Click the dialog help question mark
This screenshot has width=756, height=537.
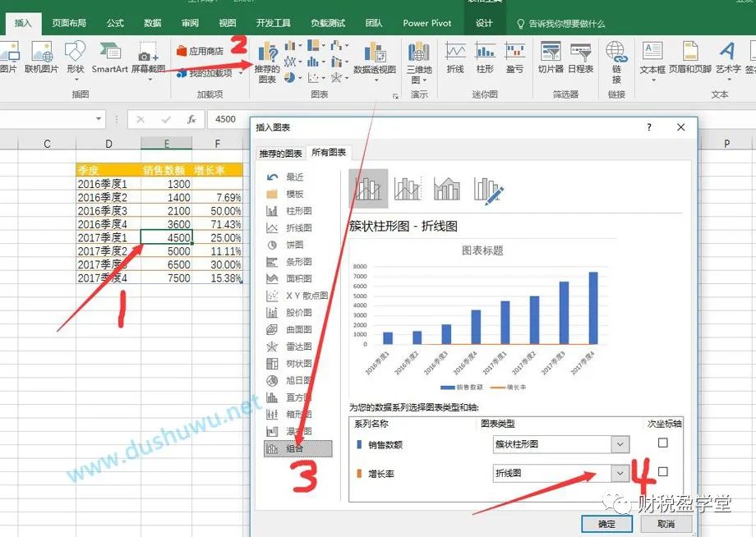click(x=649, y=127)
